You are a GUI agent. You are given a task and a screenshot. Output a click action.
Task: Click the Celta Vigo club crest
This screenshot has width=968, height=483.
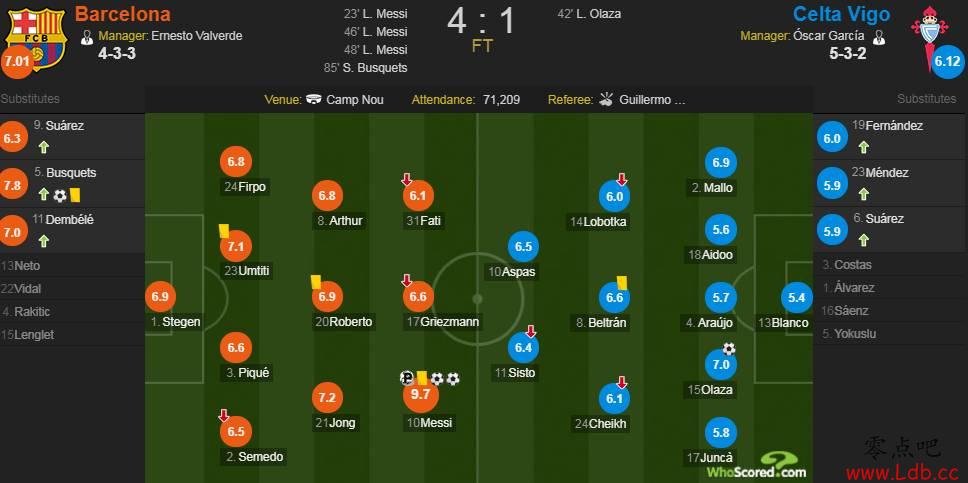click(928, 38)
